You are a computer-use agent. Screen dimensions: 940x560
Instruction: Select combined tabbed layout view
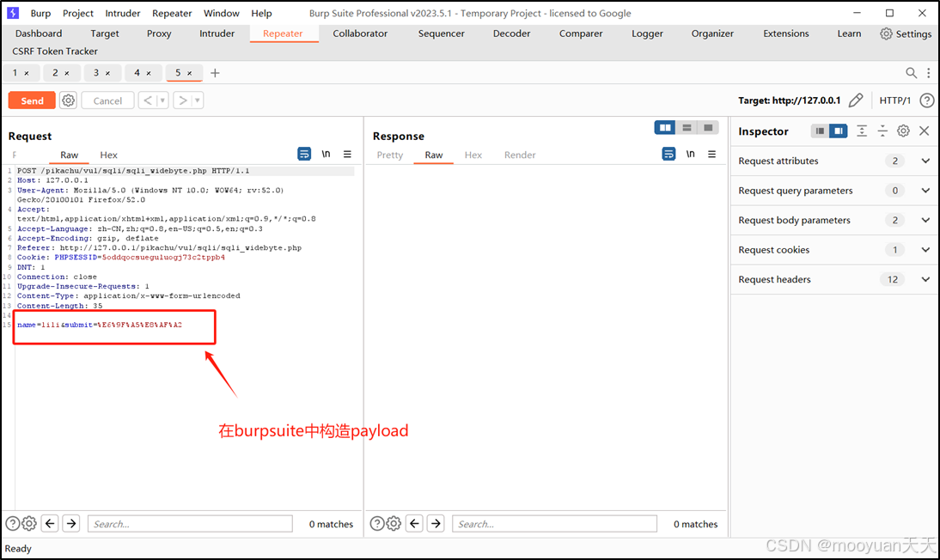708,127
